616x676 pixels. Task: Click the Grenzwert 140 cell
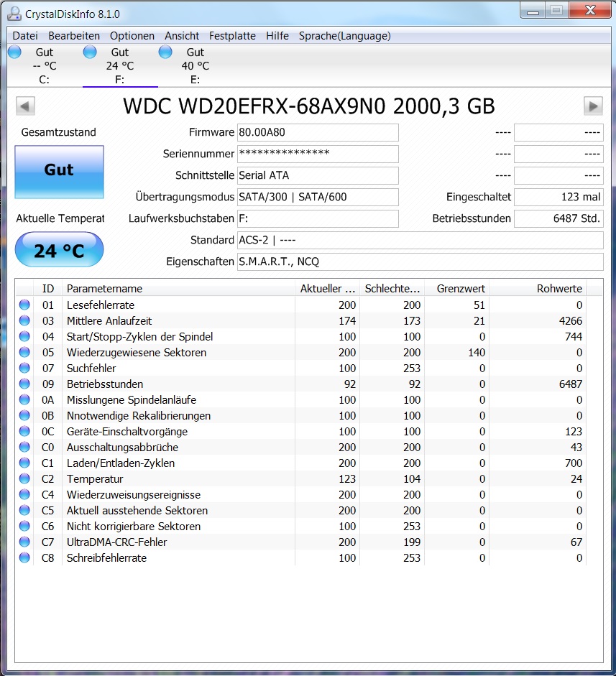[x=477, y=352]
